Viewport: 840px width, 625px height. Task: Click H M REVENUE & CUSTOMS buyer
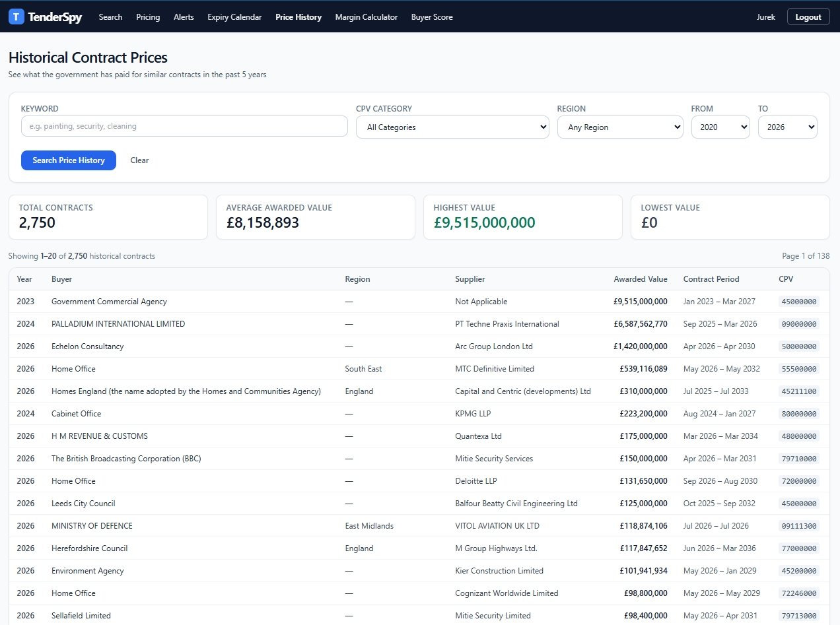[x=100, y=436]
